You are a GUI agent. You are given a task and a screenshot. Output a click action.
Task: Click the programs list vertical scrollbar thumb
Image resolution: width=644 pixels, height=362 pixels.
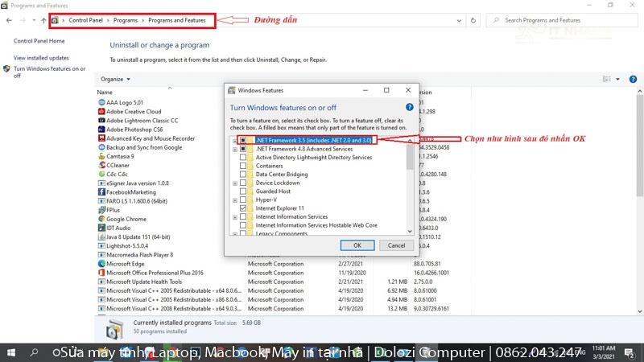pos(640,146)
